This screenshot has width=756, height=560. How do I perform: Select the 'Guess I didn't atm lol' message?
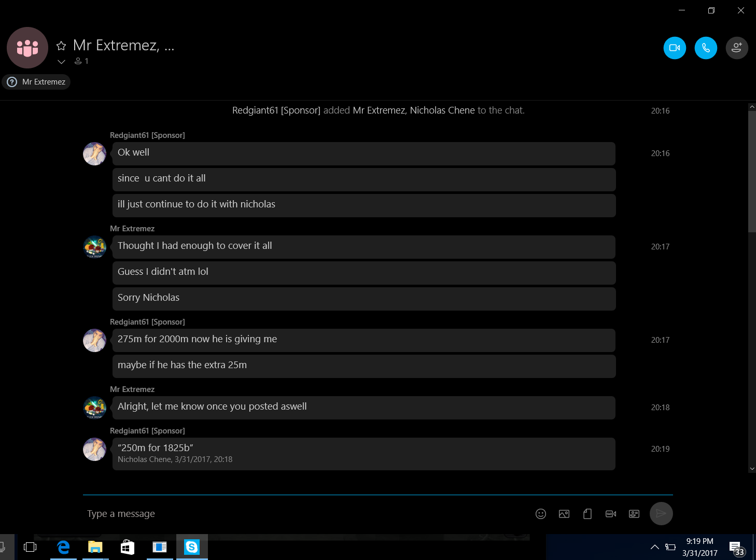364,273
